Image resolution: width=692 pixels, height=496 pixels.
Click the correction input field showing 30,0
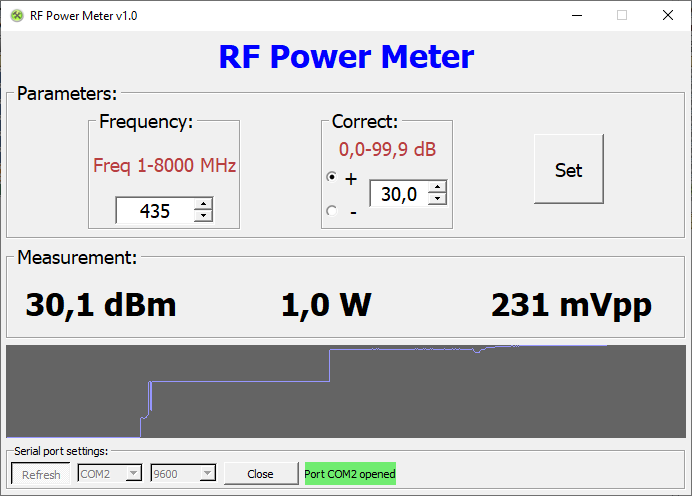pyautogui.click(x=399, y=194)
